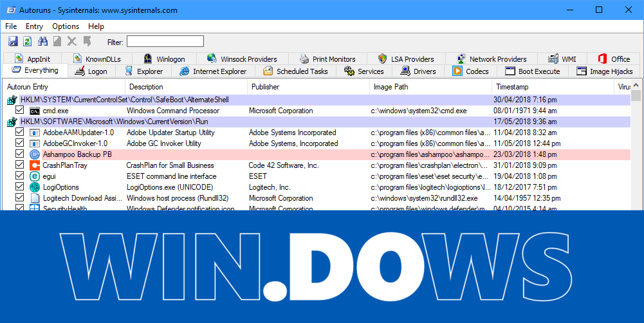The width and height of the screenshot is (644, 323).
Task: Switch to the Logon tab
Action: pyautogui.click(x=91, y=71)
